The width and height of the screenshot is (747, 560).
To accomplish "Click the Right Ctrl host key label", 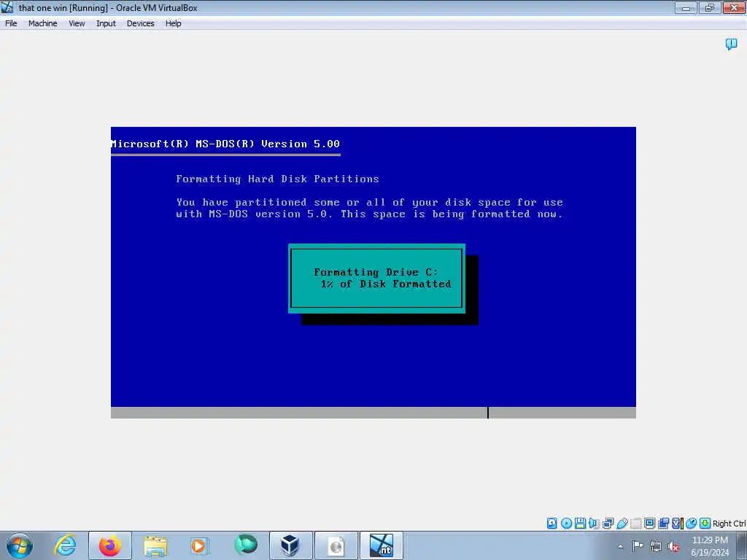I will point(729,524).
